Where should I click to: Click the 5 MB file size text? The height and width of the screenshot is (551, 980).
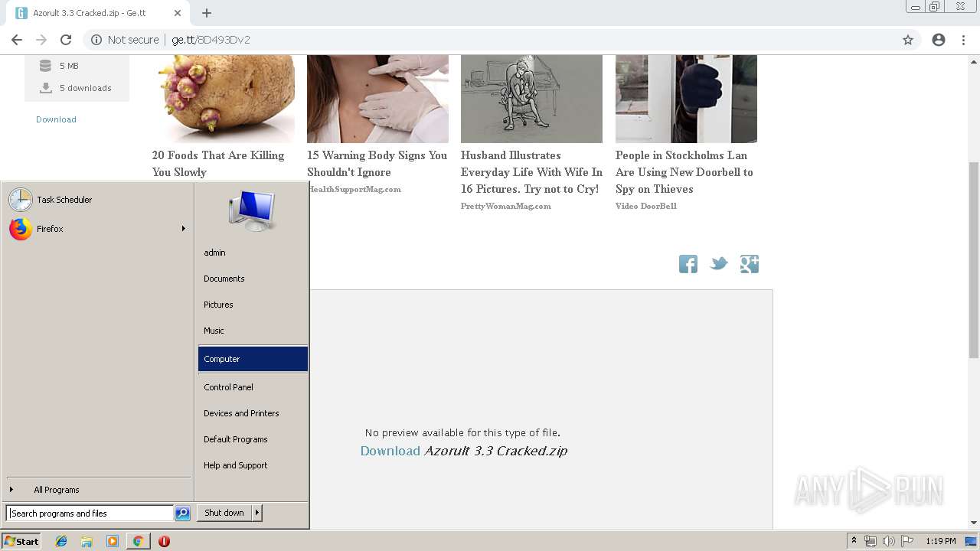click(x=69, y=66)
